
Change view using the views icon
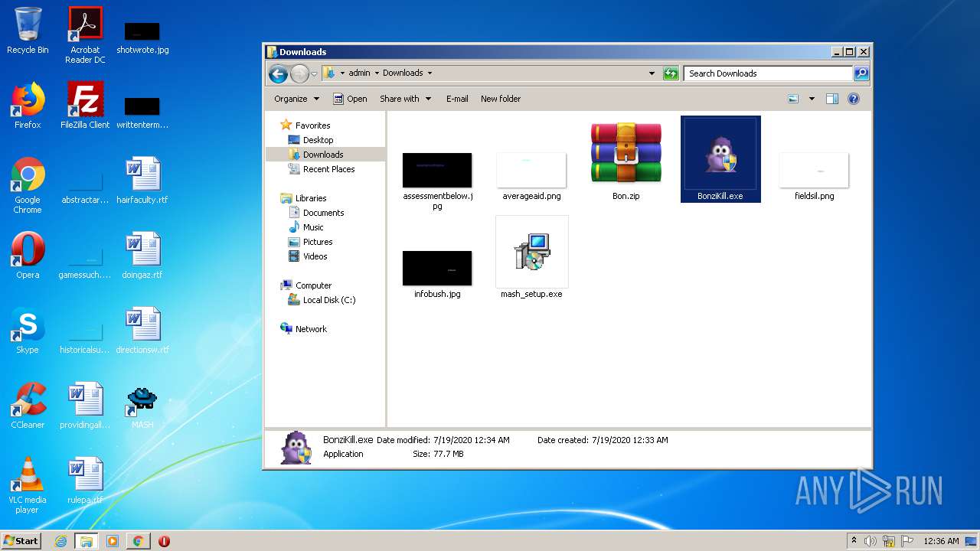point(793,99)
